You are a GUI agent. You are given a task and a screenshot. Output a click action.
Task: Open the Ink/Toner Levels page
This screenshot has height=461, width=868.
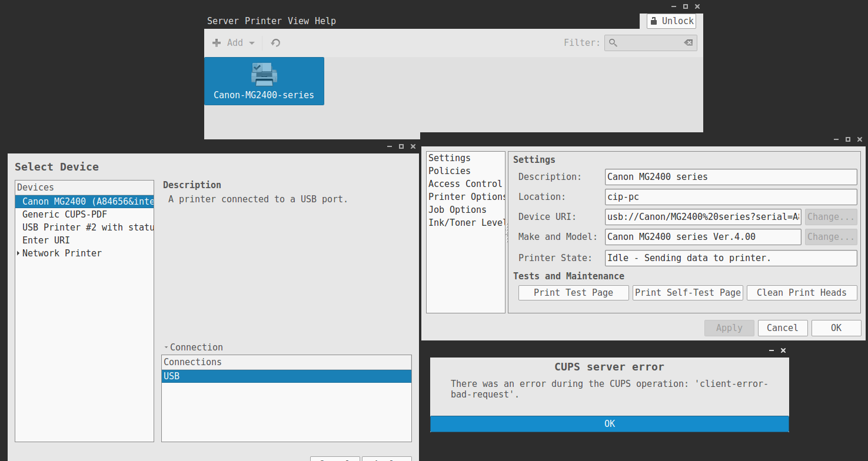click(x=465, y=222)
